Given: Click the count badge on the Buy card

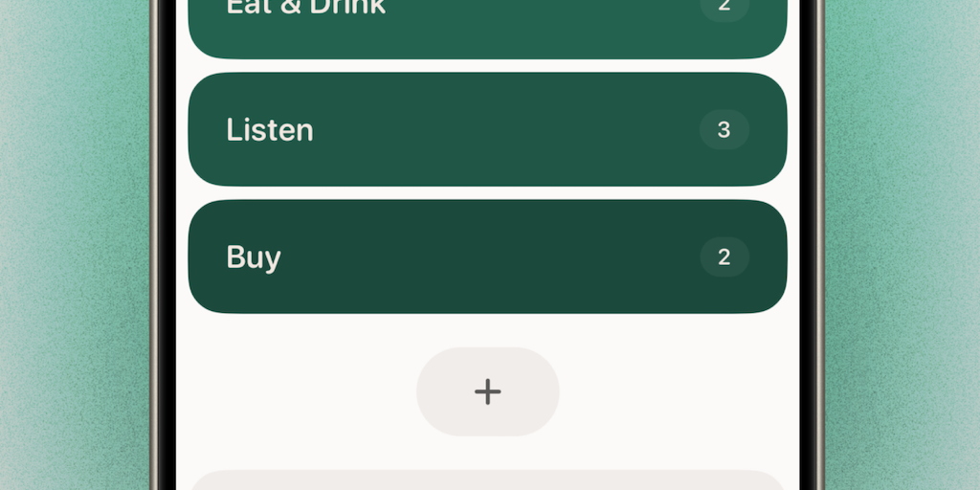Looking at the screenshot, I should (x=724, y=256).
